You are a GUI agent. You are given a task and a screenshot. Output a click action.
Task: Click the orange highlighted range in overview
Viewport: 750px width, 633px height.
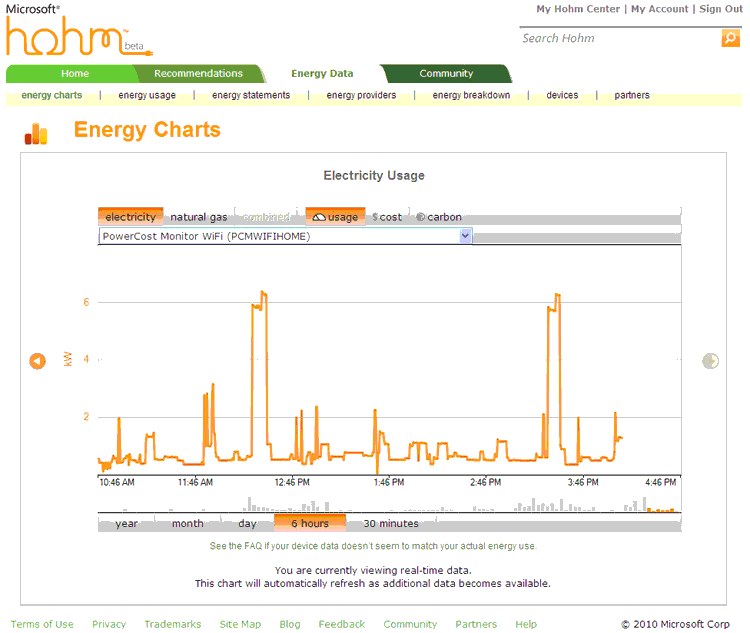point(661,510)
